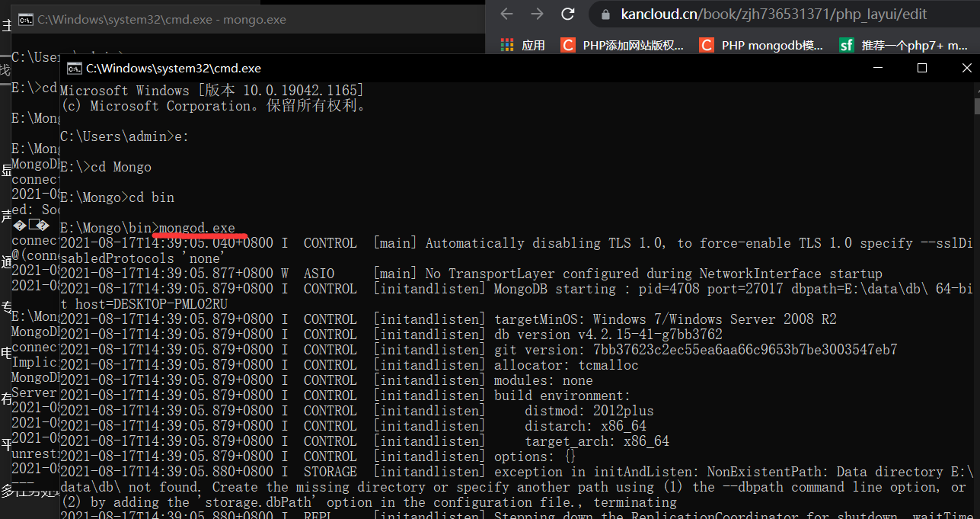The image size is (980, 519).
Task: Click the underlined 'mongod.exe' command
Action: coord(197,228)
